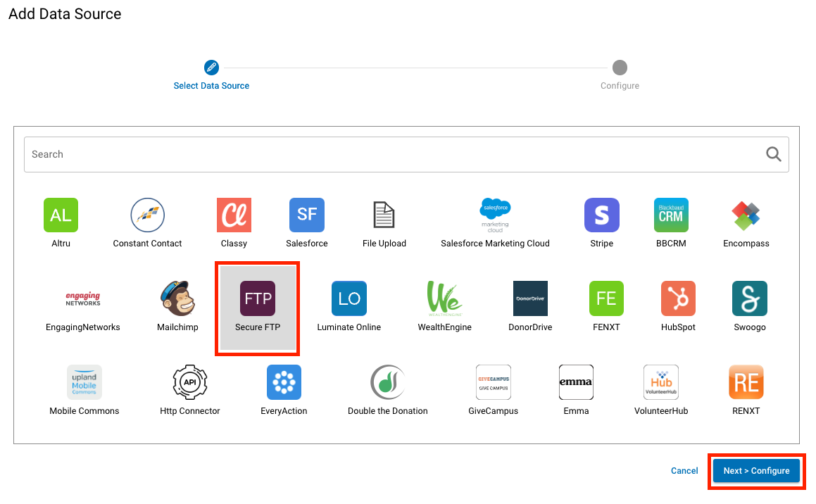Select the Salesforce Marketing Cloud icon

click(495, 215)
